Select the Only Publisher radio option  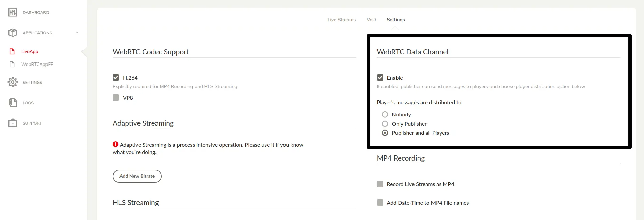[x=385, y=124]
